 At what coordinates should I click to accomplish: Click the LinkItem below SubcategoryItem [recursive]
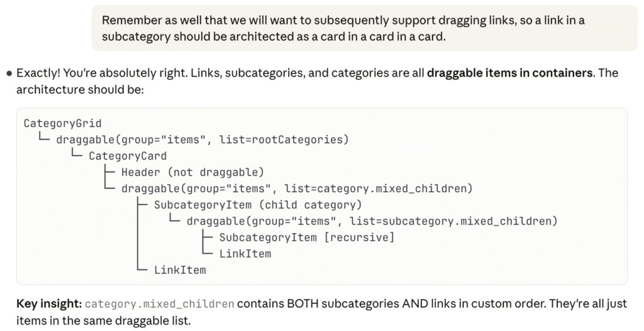245,254
